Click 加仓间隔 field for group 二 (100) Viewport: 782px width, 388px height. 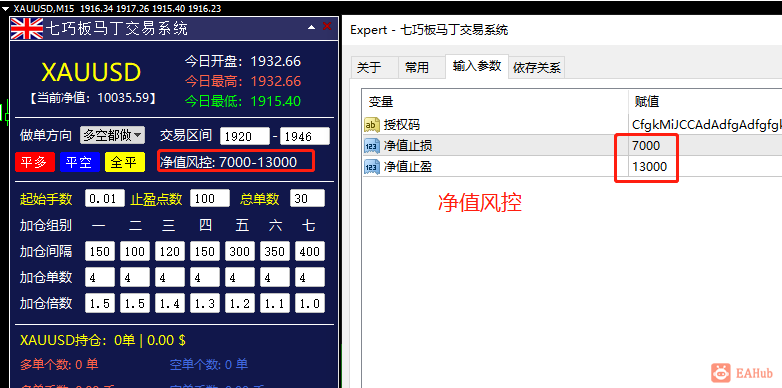coord(135,251)
